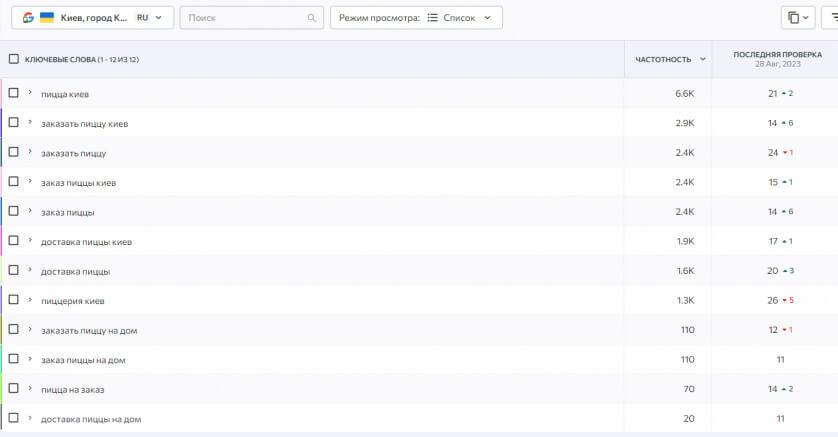
Task: Select checkbox of заказ пиццы киев
Action: point(14,182)
